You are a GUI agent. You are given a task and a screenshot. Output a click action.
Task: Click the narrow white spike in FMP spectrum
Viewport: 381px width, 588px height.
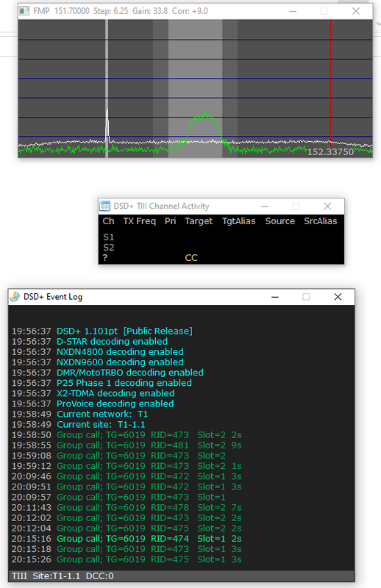(107, 126)
